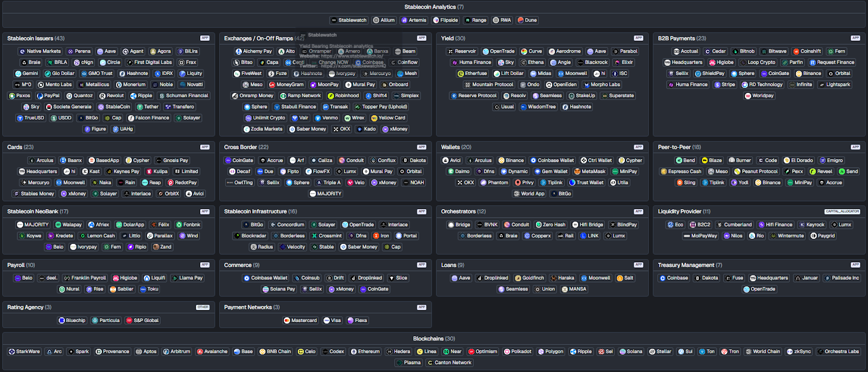Image resolution: width=868 pixels, height=372 pixels.
Task: Click the Visa logo in Payment Networks
Action: pos(327,320)
